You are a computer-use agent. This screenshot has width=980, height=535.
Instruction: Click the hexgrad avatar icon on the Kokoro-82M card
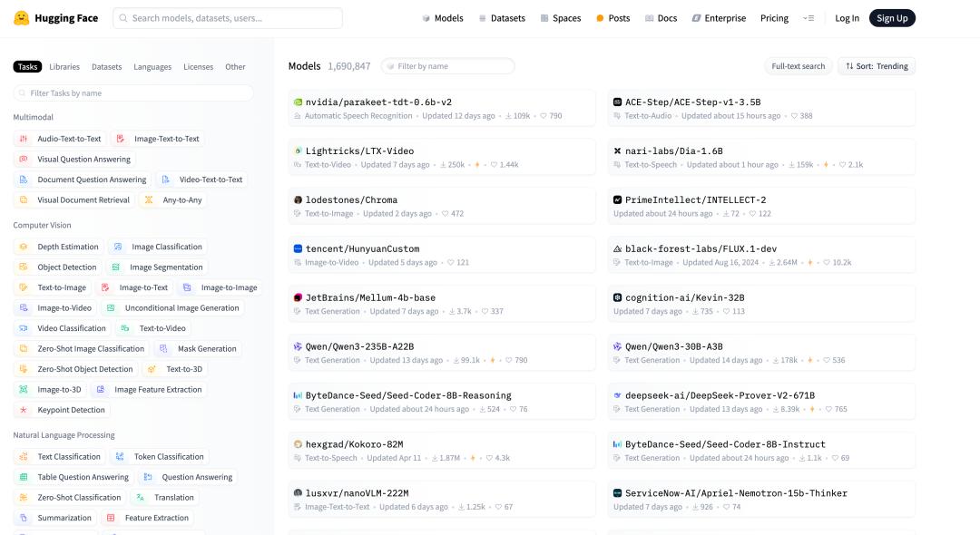[299, 443]
